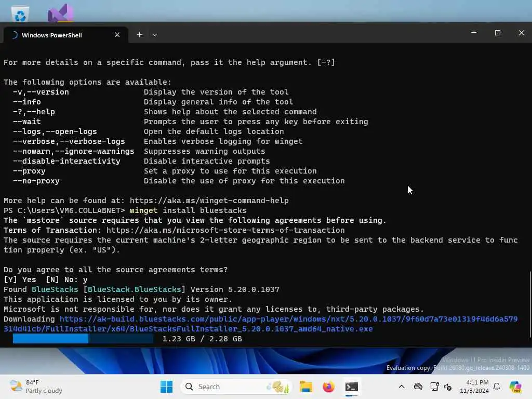Screen dimensions: 532x399
Task: Minimize the terminal window
Action: click(474, 33)
